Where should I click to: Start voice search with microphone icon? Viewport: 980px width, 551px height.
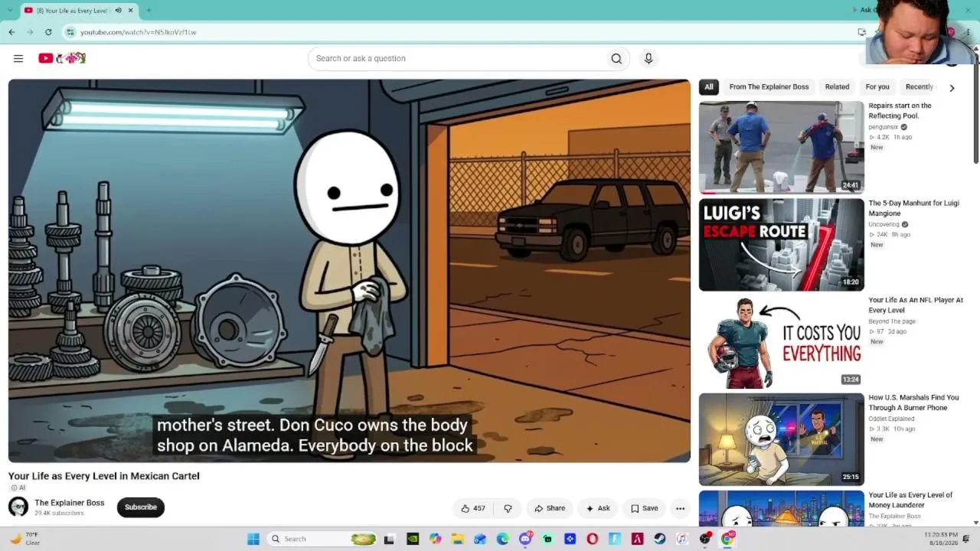[648, 58]
